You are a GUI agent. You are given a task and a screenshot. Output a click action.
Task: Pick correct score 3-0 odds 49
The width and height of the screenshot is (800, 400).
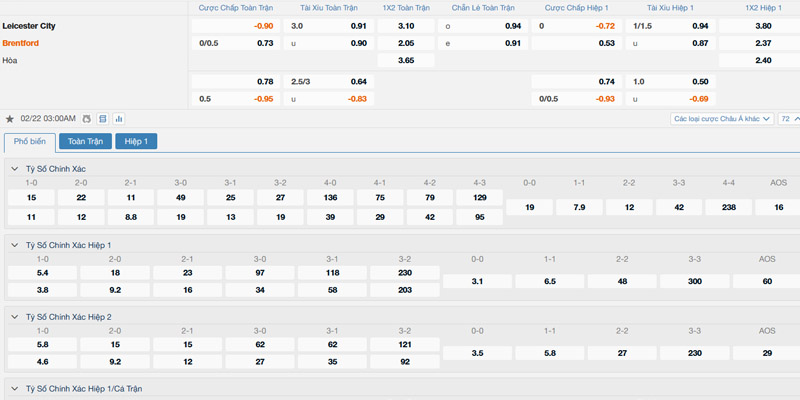coord(181,197)
